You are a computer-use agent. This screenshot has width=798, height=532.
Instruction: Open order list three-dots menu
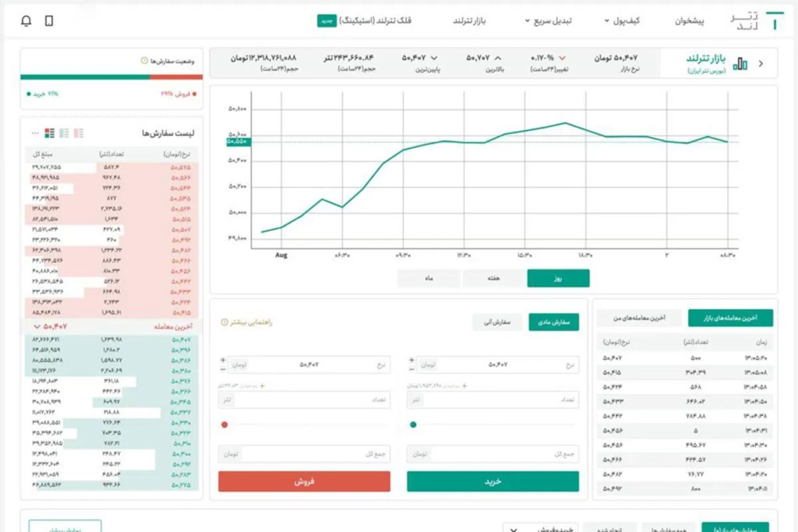(35, 133)
